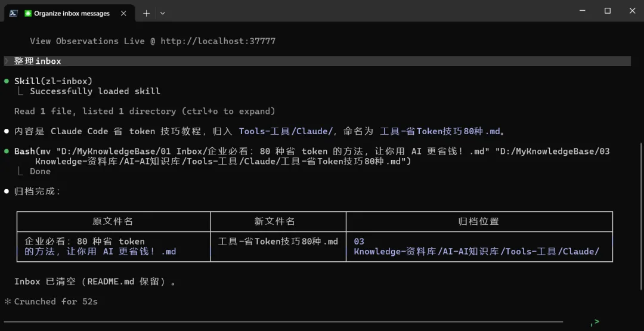Screen dimensions: 644x331
Task: Click the Tools-工具/Claude/ path text
Action: 286,131
